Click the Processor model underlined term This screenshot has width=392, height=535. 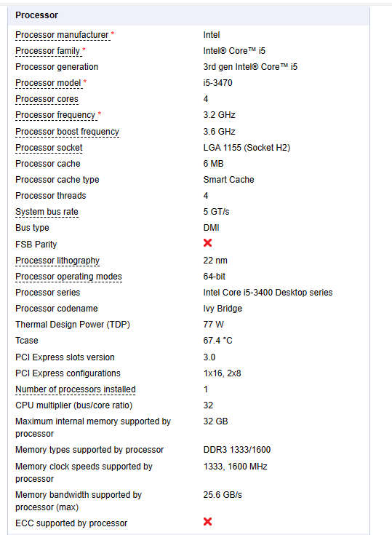48,83
